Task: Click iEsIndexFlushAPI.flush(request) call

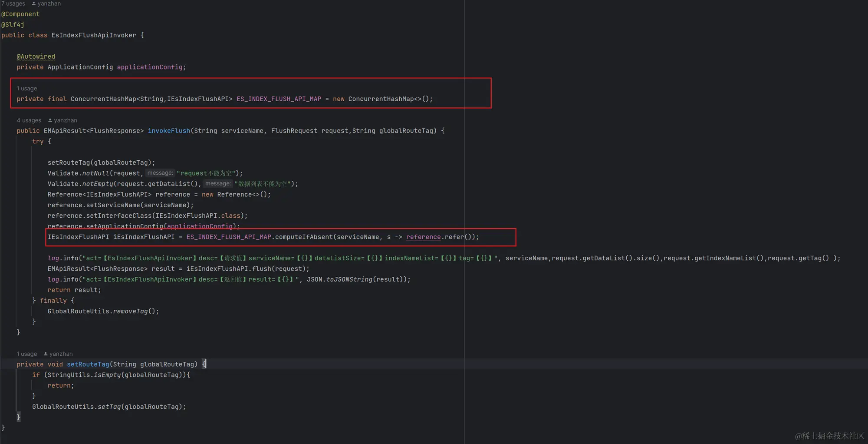Action: [246, 269]
